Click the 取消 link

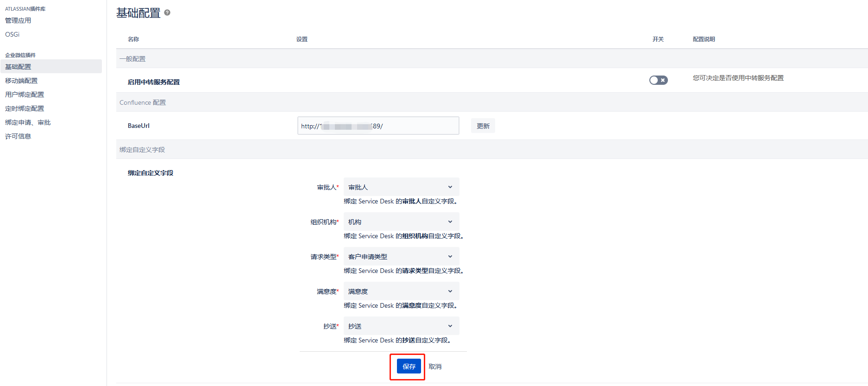coord(435,367)
